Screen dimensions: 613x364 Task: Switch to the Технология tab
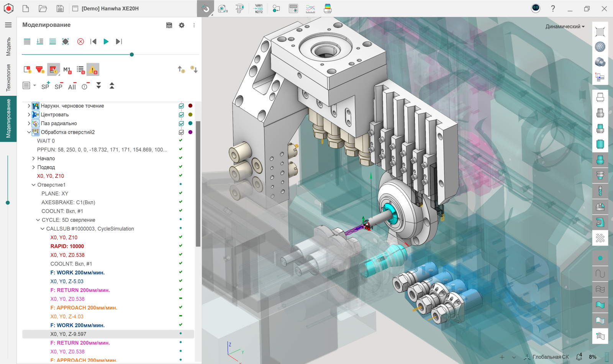point(8,78)
